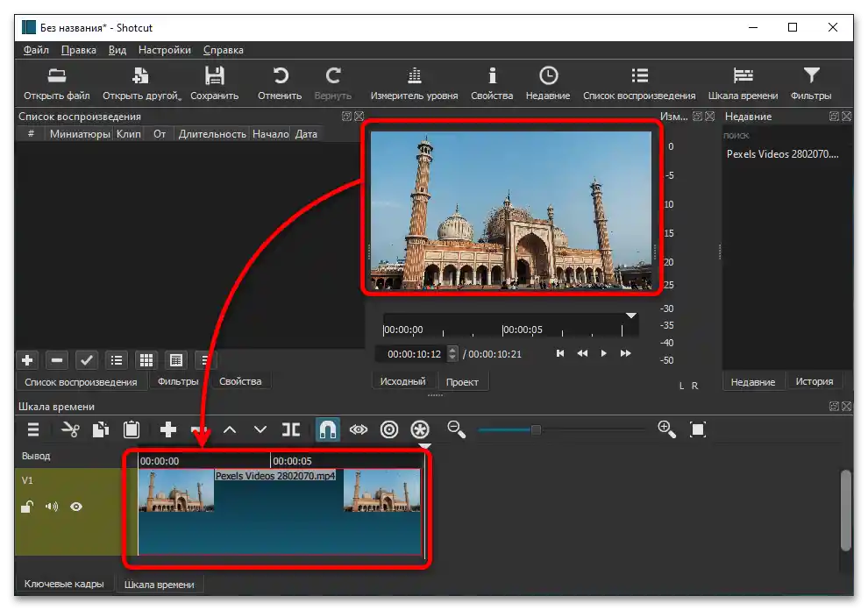Open the Настройки menu
868x610 pixels.
click(165, 50)
